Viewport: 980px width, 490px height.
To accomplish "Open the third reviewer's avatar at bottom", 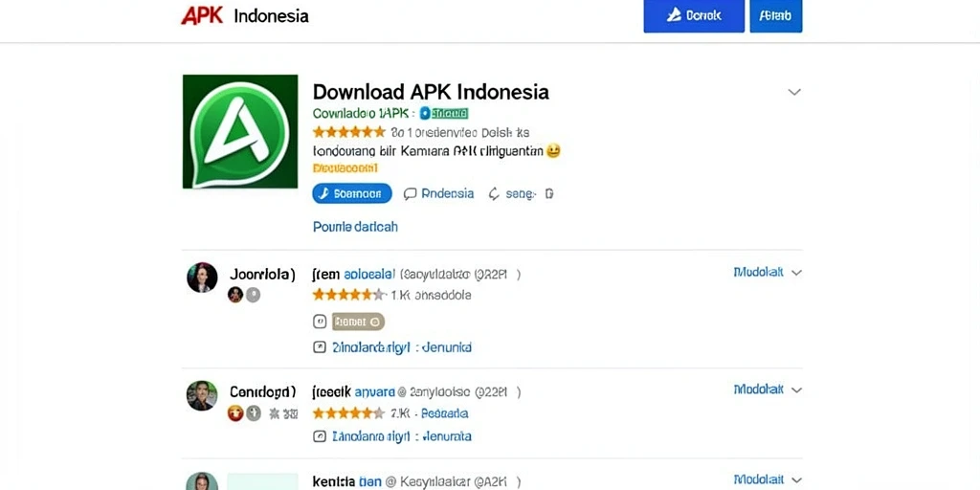I will pyautogui.click(x=202, y=481).
